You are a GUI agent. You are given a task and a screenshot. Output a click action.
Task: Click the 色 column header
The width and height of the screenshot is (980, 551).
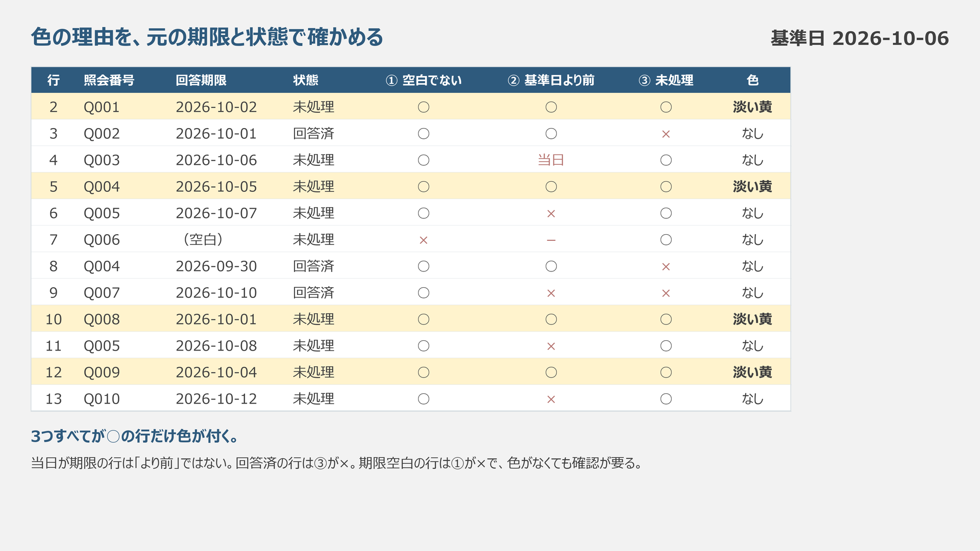click(752, 80)
